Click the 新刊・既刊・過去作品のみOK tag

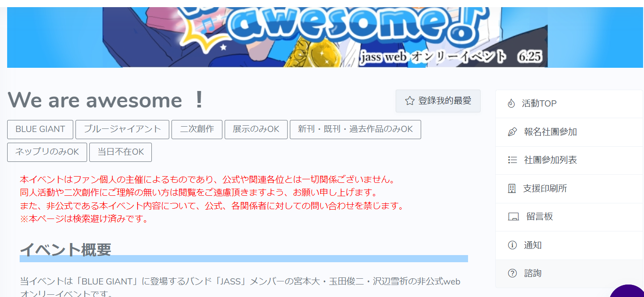click(355, 129)
